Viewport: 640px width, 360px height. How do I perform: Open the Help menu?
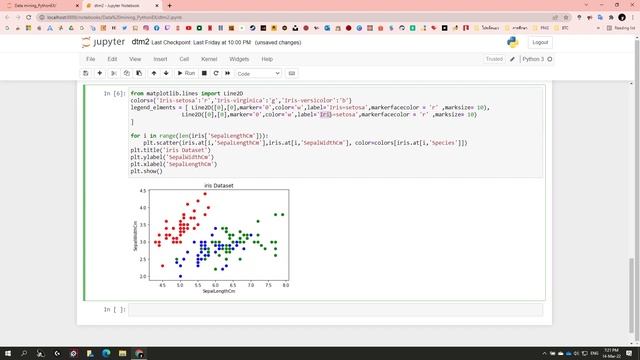click(267, 59)
